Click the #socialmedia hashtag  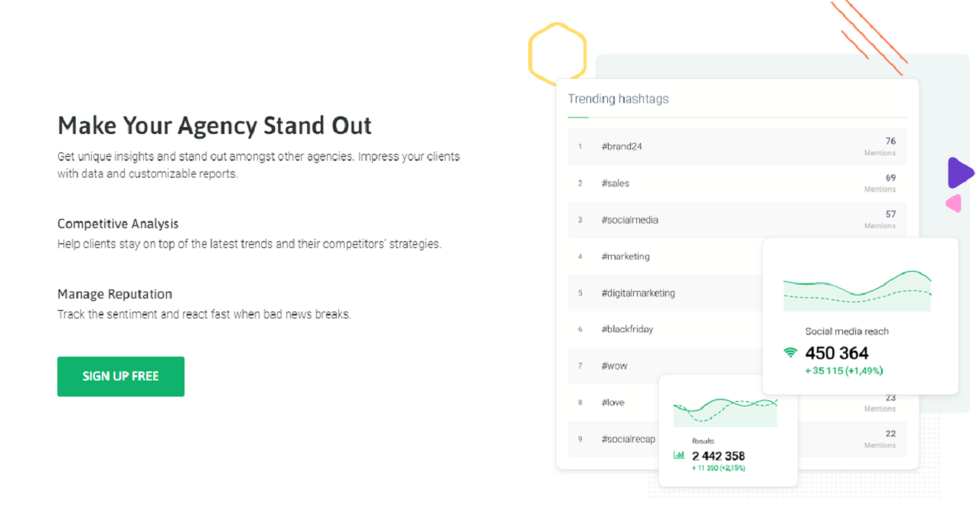(x=629, y=220)
